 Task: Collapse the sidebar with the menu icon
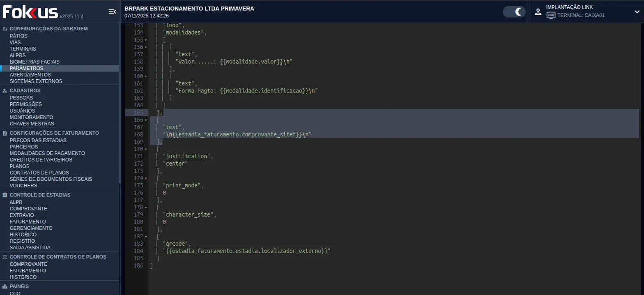pyautogui.click(x=112, y=12)
